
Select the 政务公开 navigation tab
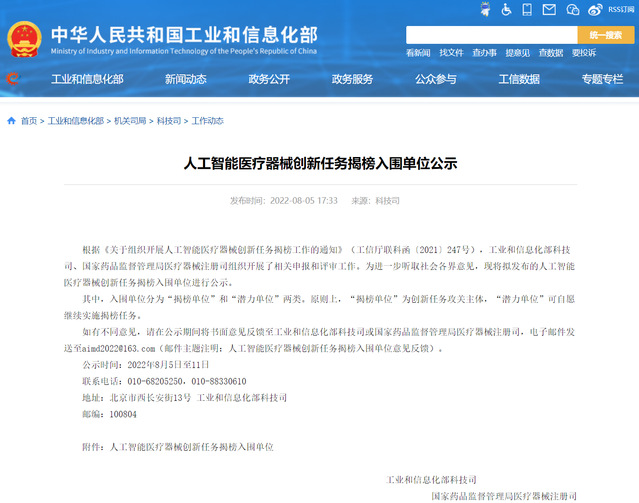[269, 79]
